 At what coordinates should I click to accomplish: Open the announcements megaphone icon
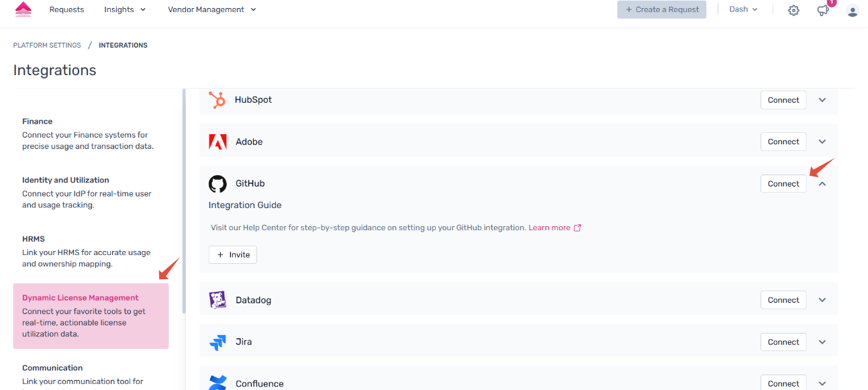[823, 10]
